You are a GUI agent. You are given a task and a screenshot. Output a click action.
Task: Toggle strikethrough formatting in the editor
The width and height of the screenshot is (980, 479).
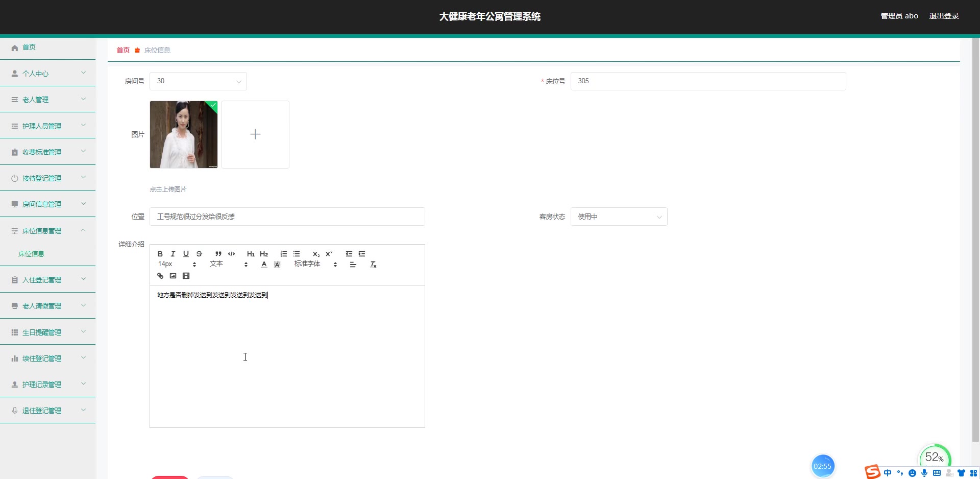click(x=199, y=254)
